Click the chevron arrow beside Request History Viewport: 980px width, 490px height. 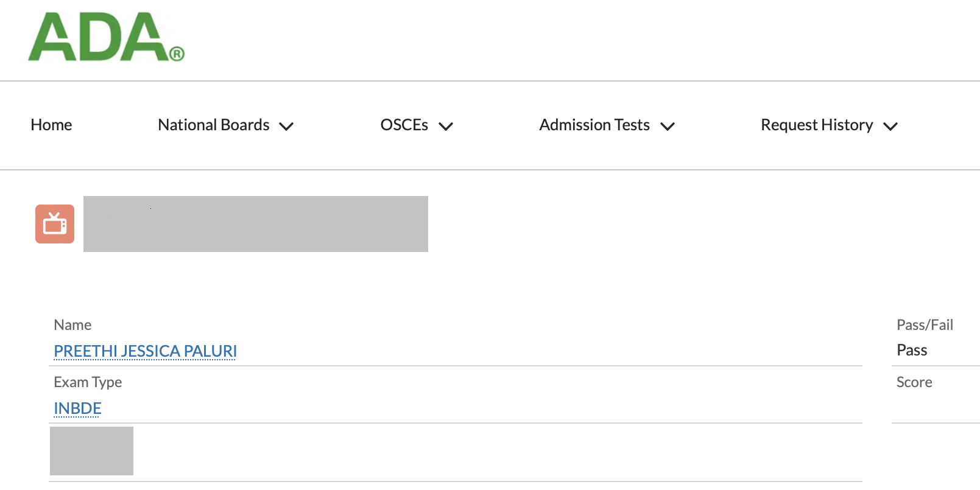890,127
